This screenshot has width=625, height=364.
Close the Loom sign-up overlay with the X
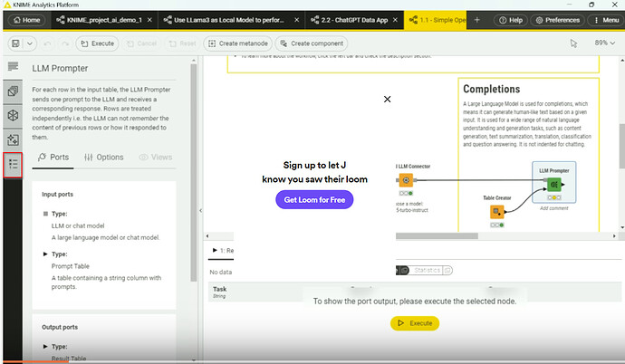387,100
